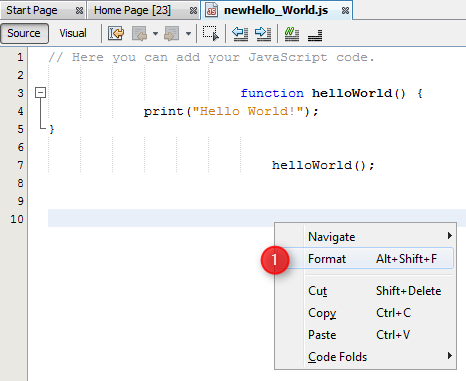Toggle the rectangular selection icon
The width and height of the screenshot is (466, 381).
tap(211, 34)
